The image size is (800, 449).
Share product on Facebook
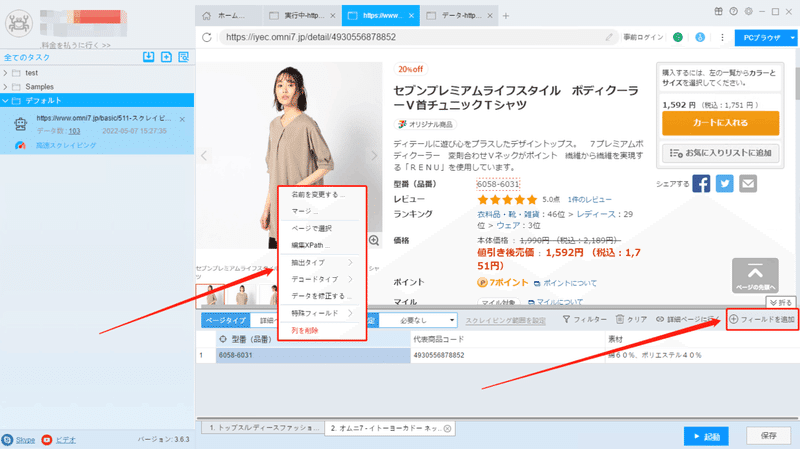click(x=701, y=184)
